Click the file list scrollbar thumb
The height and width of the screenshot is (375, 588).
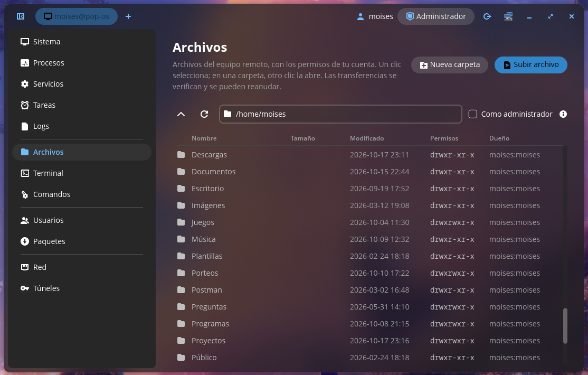(x=565, y=326)
